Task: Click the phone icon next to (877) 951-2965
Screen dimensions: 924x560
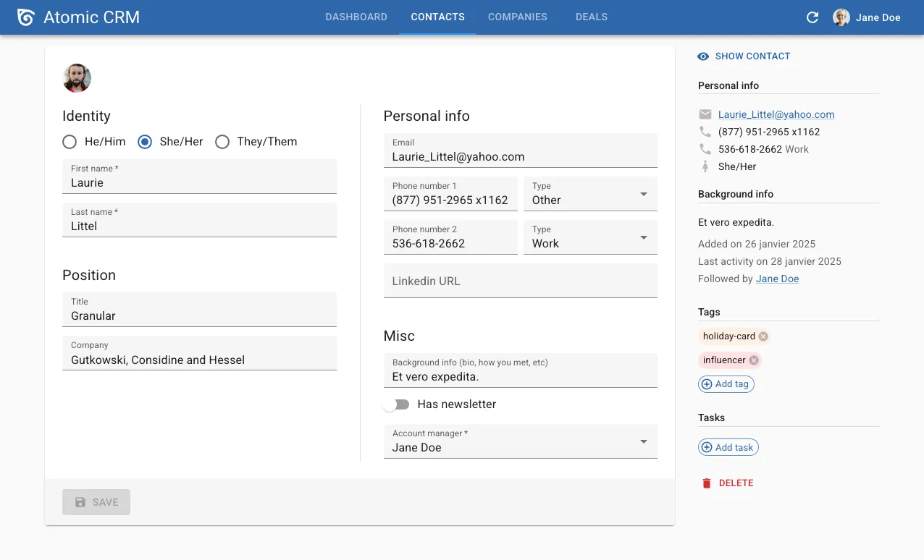Action: [x=704, y=132]
